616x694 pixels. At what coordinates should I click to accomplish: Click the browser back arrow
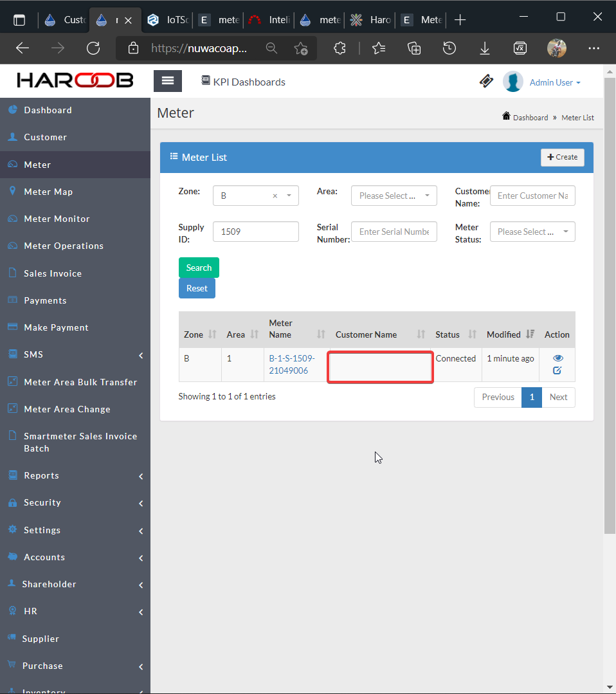pyautogui.click(x=23, y=48)
